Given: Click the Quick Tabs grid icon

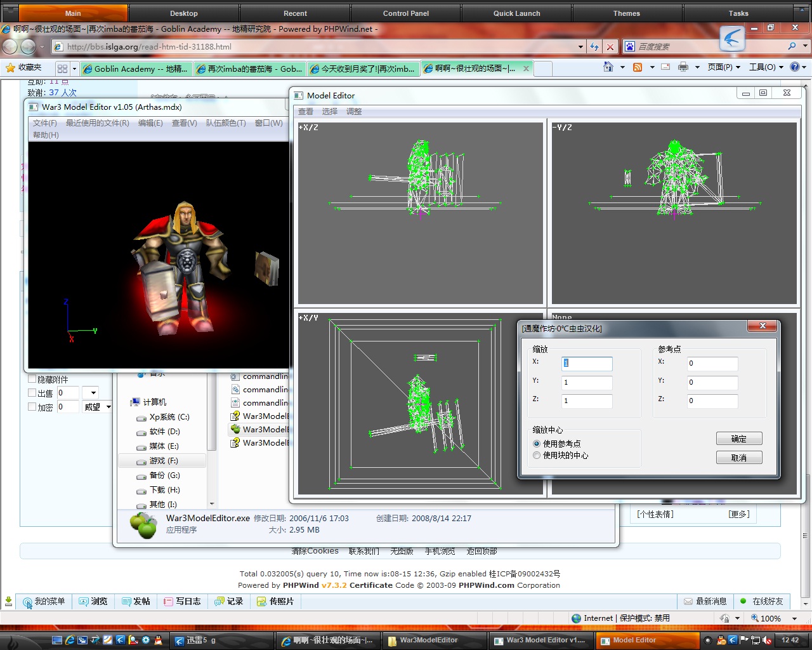Looking at the screenshot, I should tap(62, 68).
